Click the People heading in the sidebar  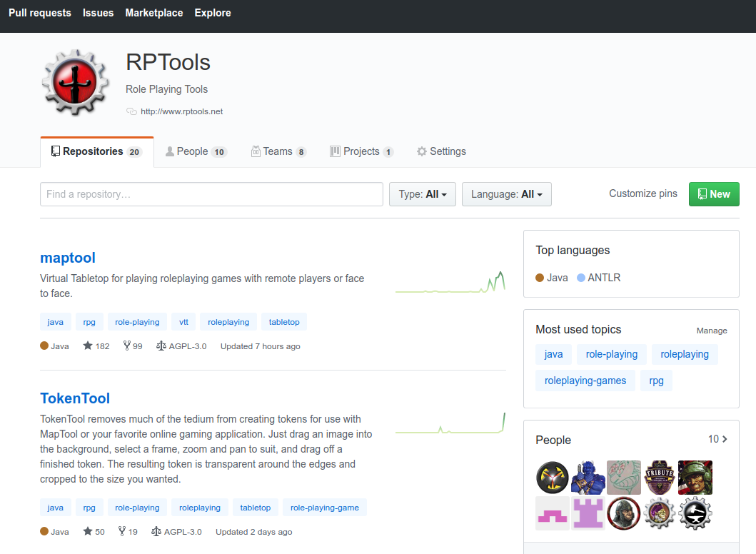553,440
